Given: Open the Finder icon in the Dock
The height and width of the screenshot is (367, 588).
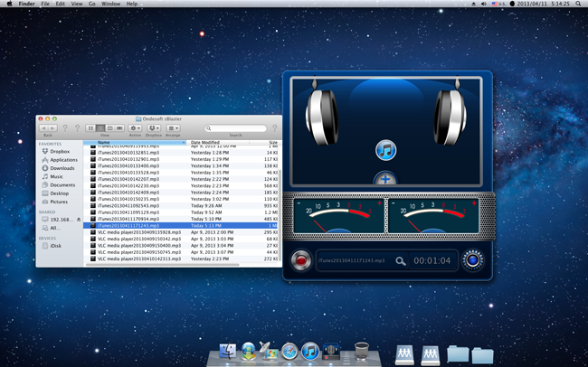Looking at the screenshot, I should click(x=228, y=352).
